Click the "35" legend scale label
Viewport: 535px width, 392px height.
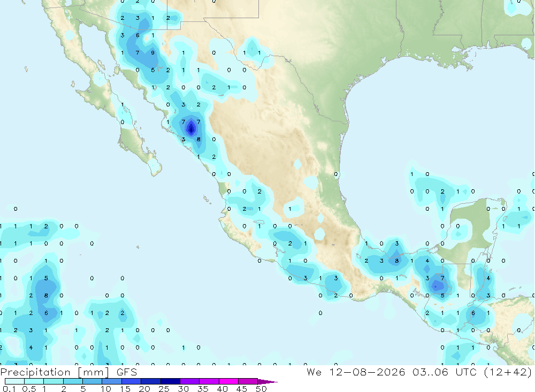tap(203, 389)
